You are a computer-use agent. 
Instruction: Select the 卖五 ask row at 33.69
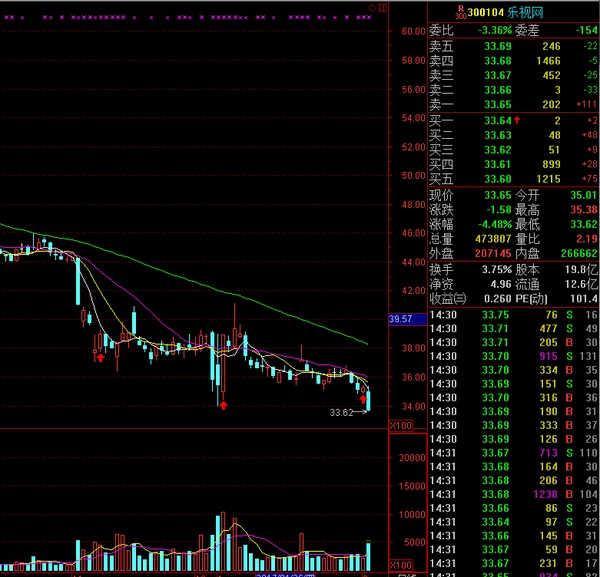pos(513,46)
